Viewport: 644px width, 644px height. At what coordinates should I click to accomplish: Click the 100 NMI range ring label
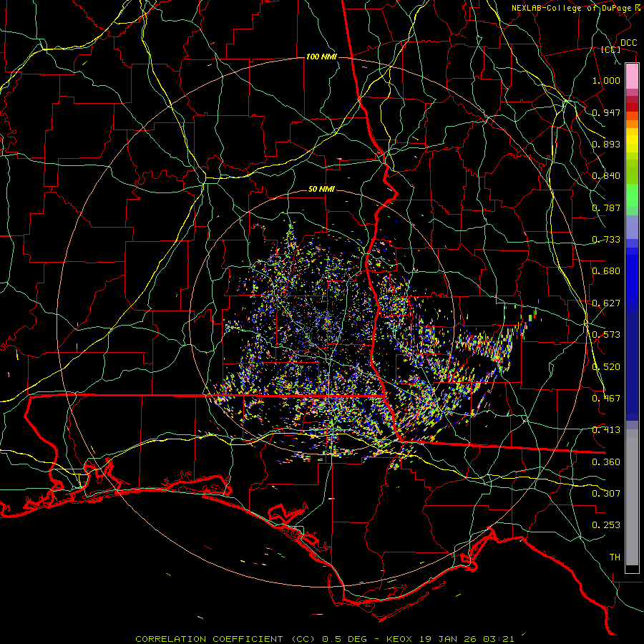click(321, 57)
